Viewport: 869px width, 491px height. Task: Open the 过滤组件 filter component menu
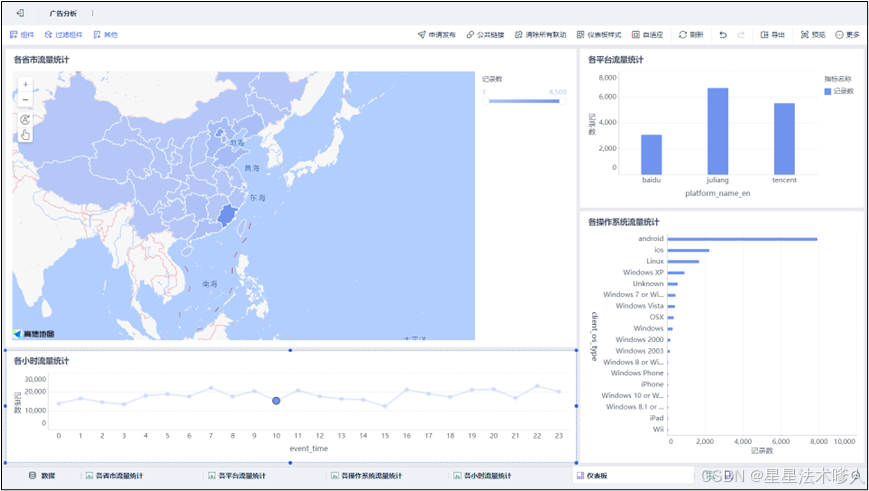pyautogui.click(x=63, y=35)
